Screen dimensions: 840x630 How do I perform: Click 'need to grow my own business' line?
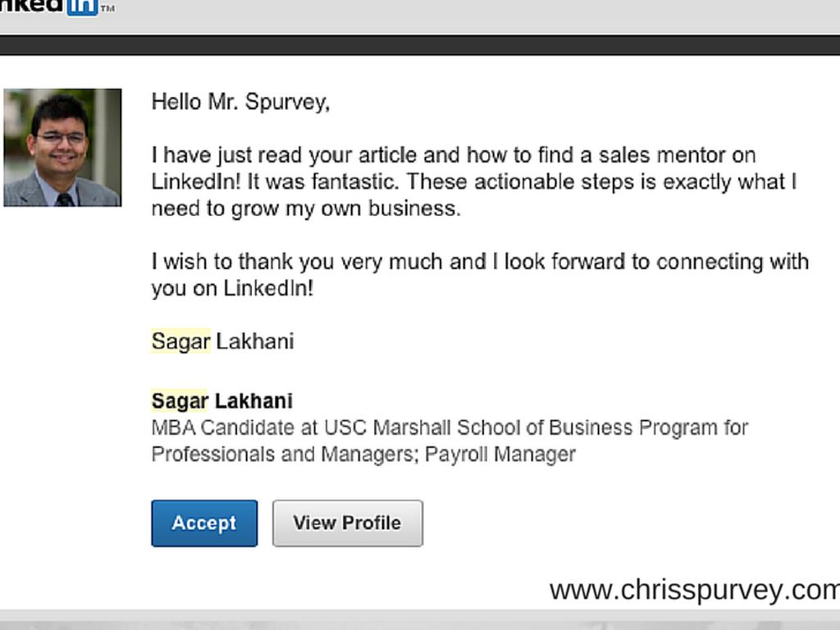[306, 208]
